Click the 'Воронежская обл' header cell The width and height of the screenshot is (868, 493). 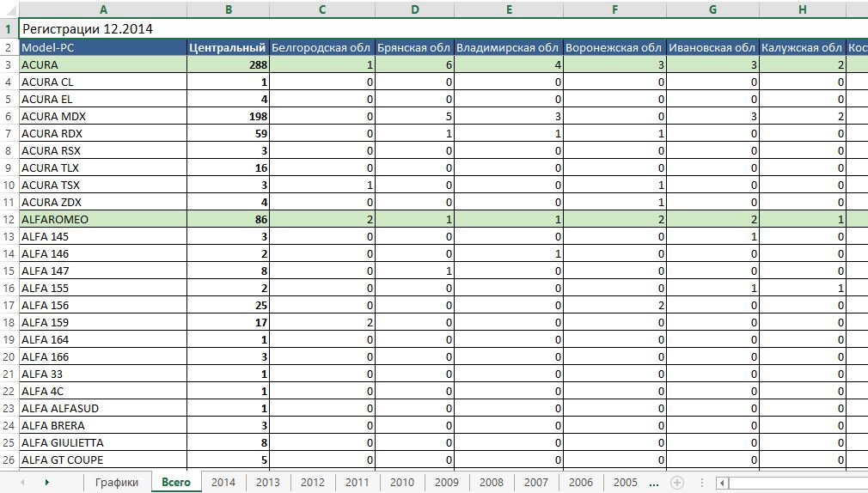tap(614, 47)
